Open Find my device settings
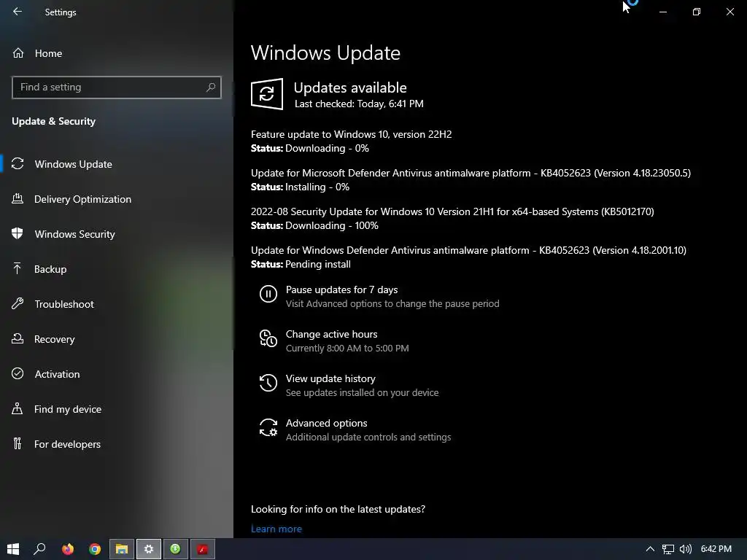 point(68,409)
